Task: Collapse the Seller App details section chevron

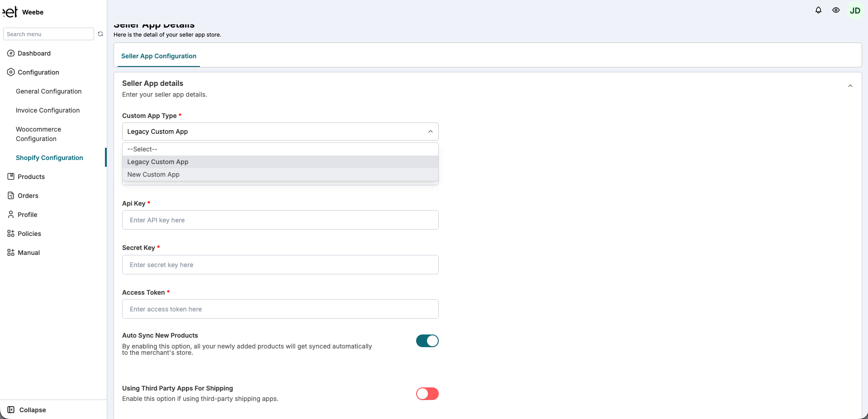Action: pyautogui.click(x=850, y=85)
